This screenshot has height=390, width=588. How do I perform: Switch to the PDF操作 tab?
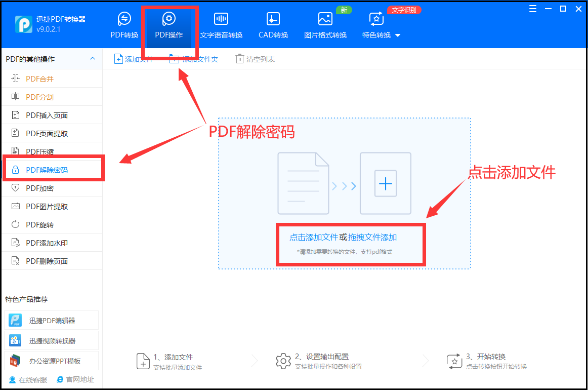point(169,25)
